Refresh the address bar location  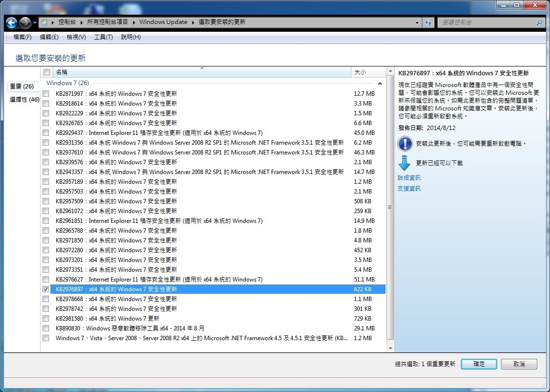click(428, 22)
